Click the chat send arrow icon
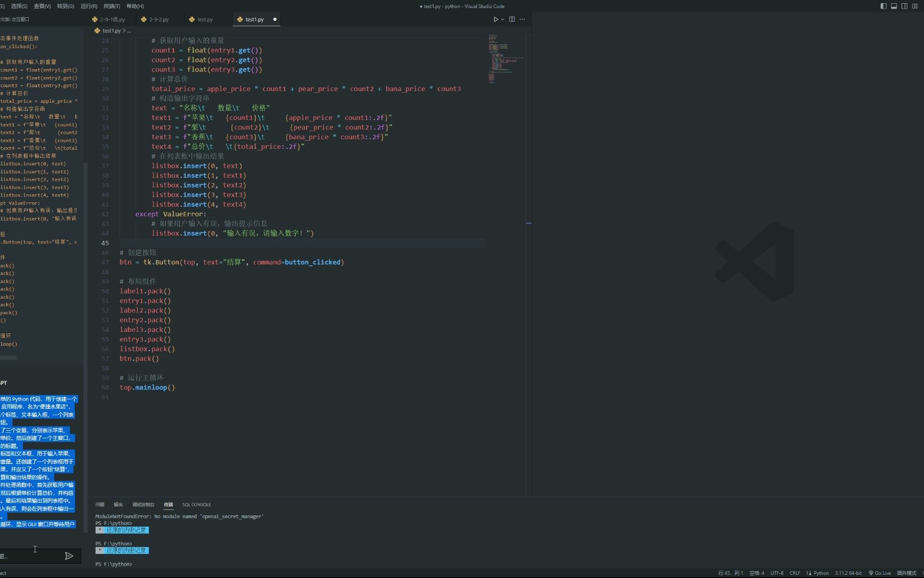The width and height of the screenshot is (924, 578). [69, 556]
